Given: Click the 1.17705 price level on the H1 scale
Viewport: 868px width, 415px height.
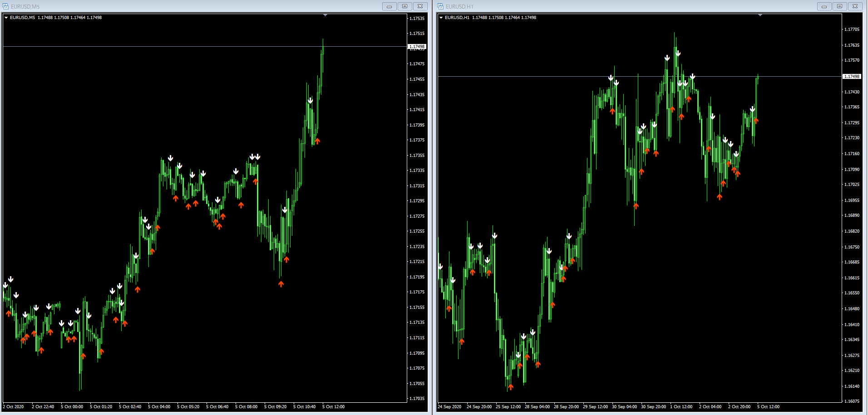Looking at the screenshot, I should pos(852,29).
